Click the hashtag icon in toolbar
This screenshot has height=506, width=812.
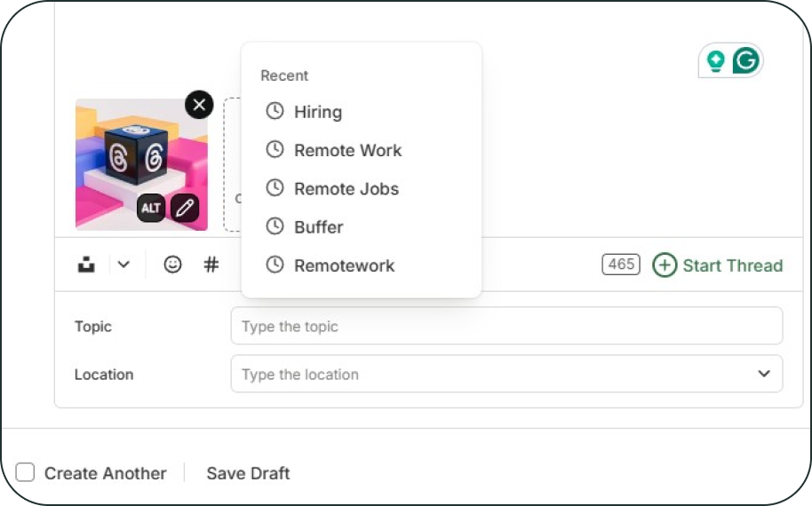211,265
